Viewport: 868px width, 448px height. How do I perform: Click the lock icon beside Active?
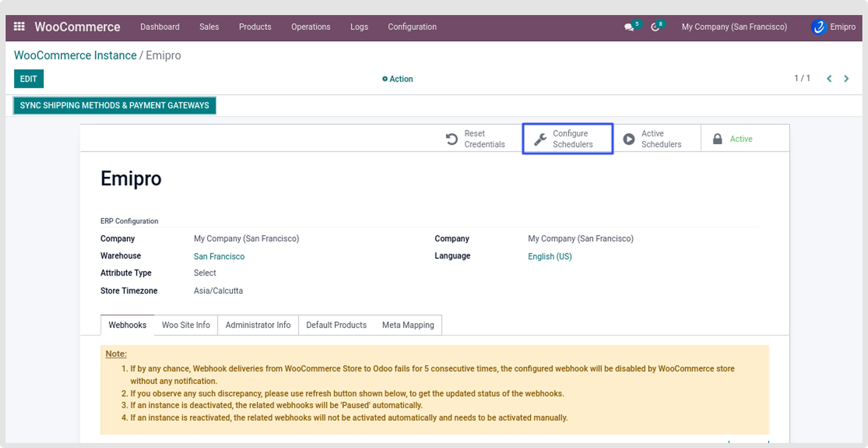717,139
